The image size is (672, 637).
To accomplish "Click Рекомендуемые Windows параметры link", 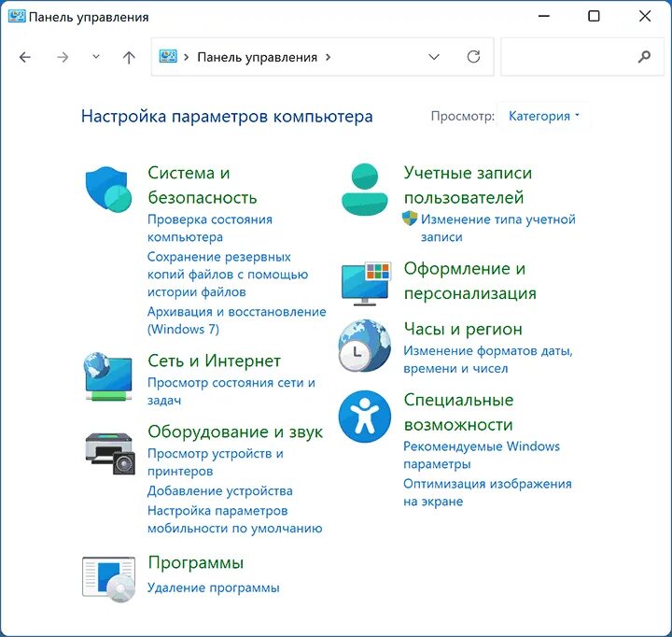I will [482, 455].
